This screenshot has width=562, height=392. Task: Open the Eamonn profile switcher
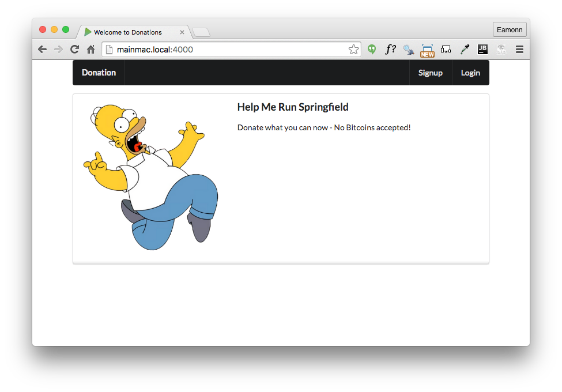509,30
